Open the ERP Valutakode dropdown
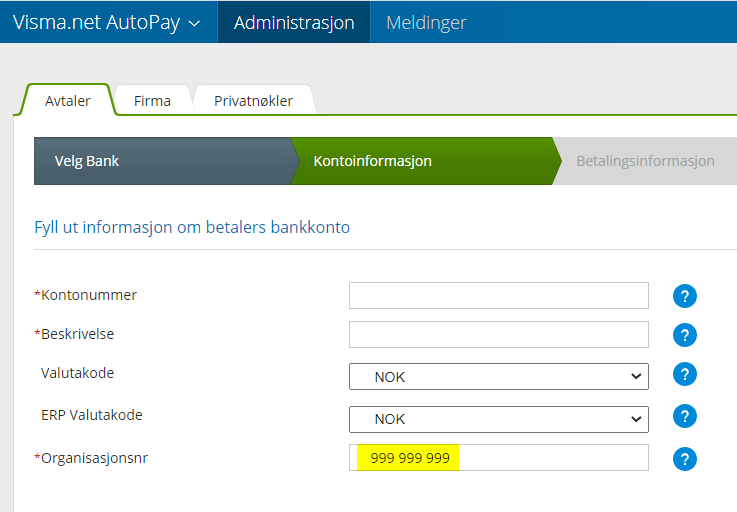The image size is (737, 512). pos(498,419)
